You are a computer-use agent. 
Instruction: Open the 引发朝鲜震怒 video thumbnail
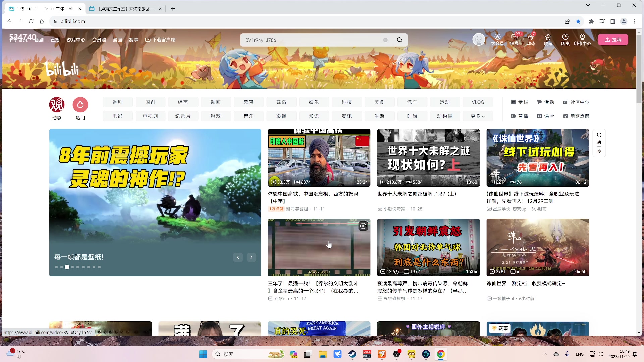click(428, 247)
